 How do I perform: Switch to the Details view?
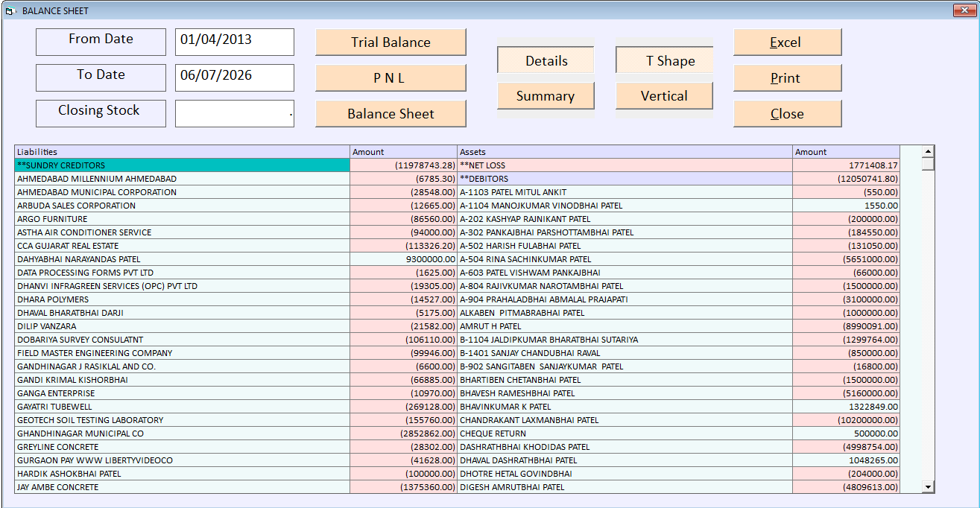(546, 60)
